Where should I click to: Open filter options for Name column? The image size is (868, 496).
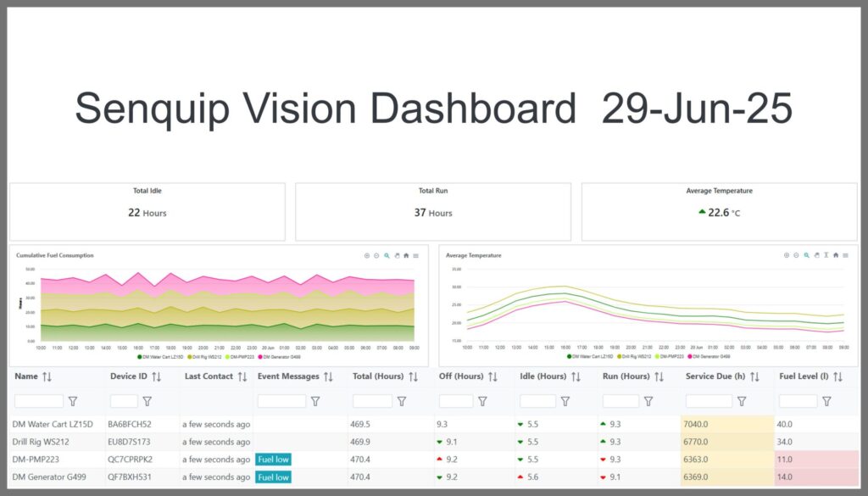click(x=73, y=401)
